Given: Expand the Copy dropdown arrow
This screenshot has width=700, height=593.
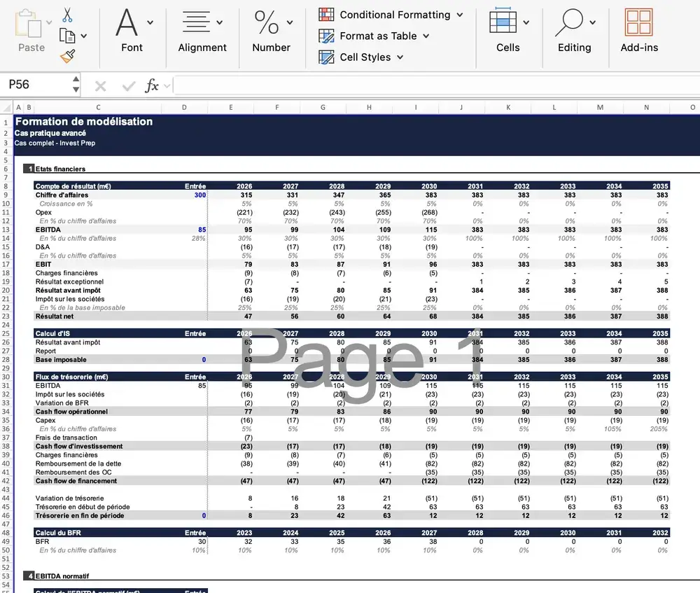Looking at the screenshot, I should pos(83,36).
